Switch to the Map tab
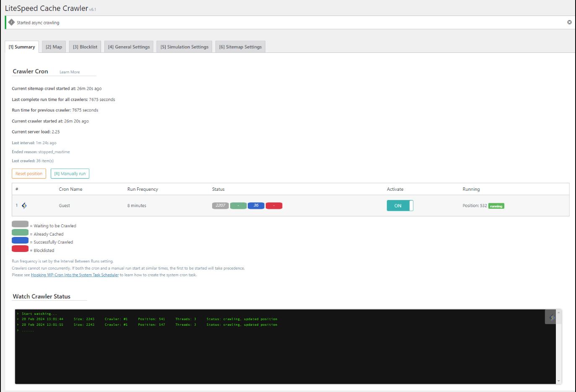 tap(54, 47)
